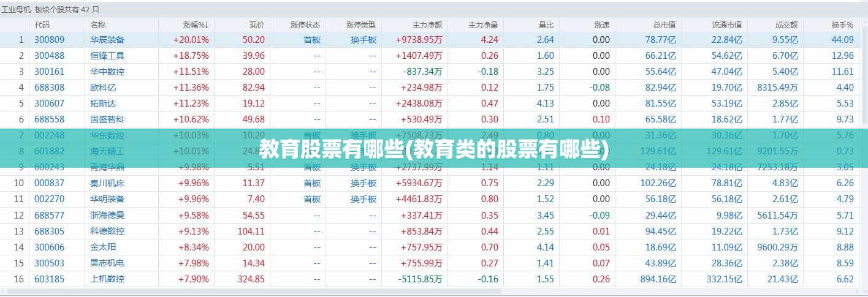Viewport: 868px width, 297px height.
Task: Select stock code 000837
Action: (x=49, y=182)
